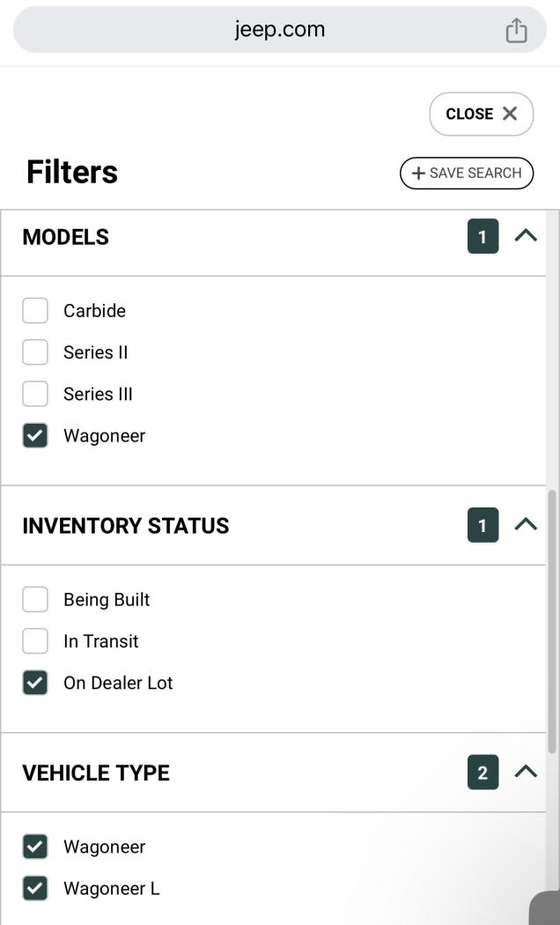
Task: Click the Inventory Status count badge
Action: pyautogui.click(x=483, y=525)
